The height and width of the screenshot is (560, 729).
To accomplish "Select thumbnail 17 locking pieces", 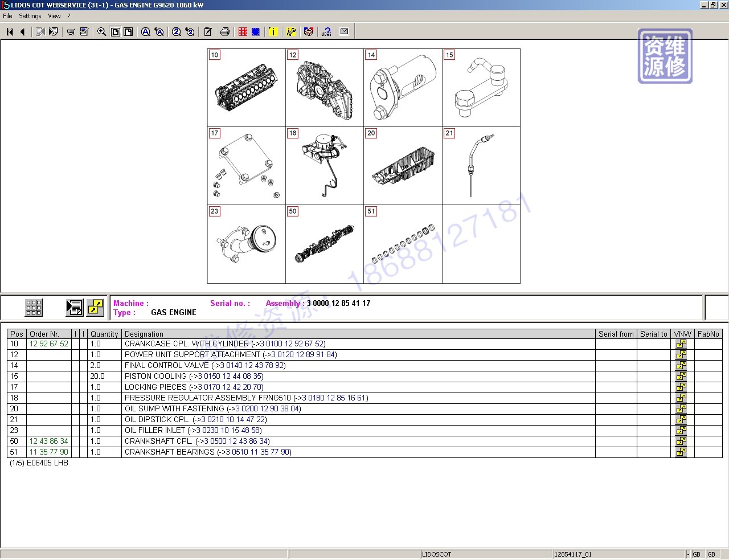I will (247, 166).
